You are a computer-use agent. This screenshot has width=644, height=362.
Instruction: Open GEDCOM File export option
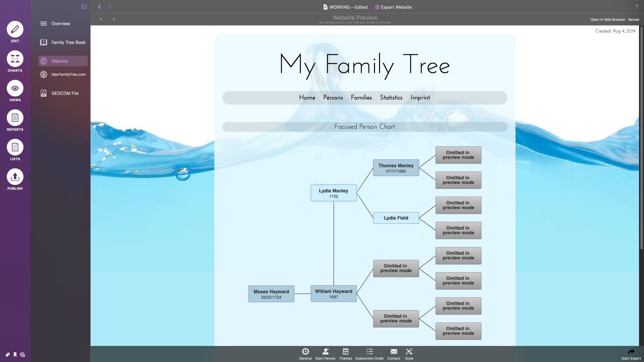[x=65, y=93]
